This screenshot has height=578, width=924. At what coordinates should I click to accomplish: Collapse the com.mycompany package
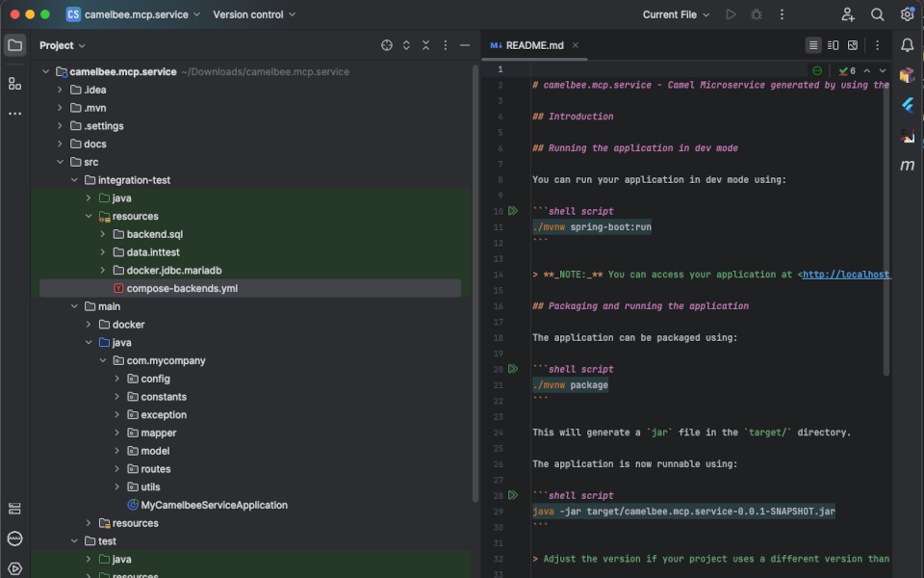[103, 360]
